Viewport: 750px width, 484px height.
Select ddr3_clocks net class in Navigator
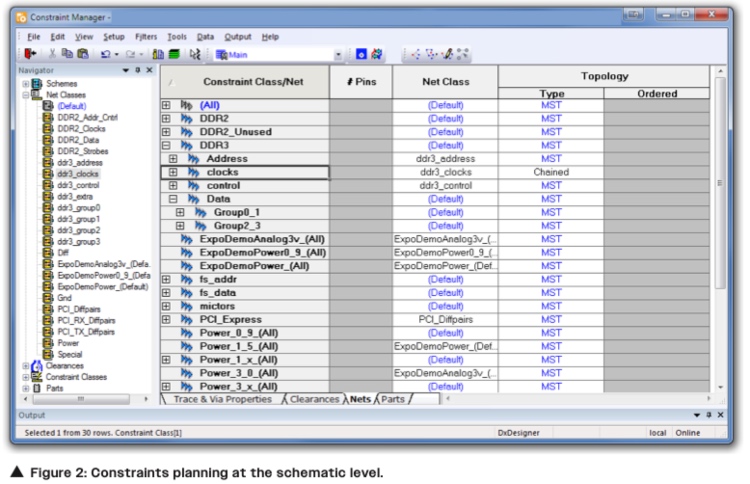coord(77,174)
